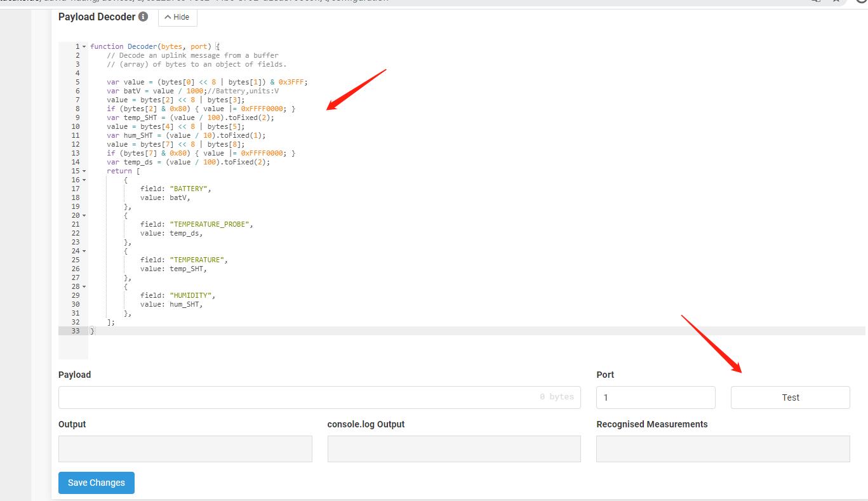The height and width of the screenshot is (501, 868).
Task: Hide the Payload Decoder section
Action: pyautogui.click(x=177, y=17)
